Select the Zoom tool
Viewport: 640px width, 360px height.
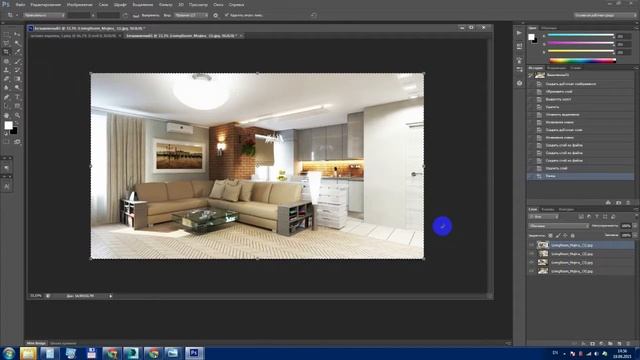point(17,116)
